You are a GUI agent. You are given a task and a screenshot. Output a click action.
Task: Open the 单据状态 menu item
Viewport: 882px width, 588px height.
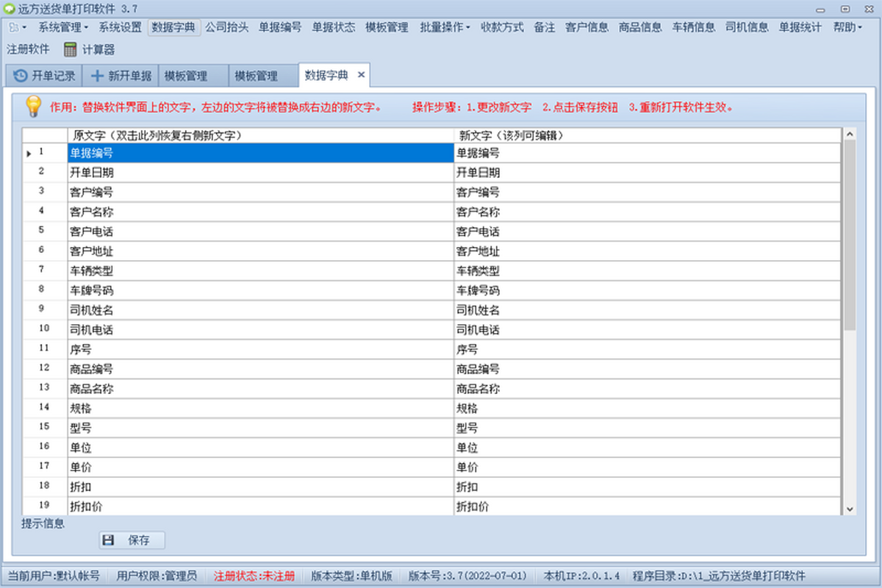tap(334, 27)
